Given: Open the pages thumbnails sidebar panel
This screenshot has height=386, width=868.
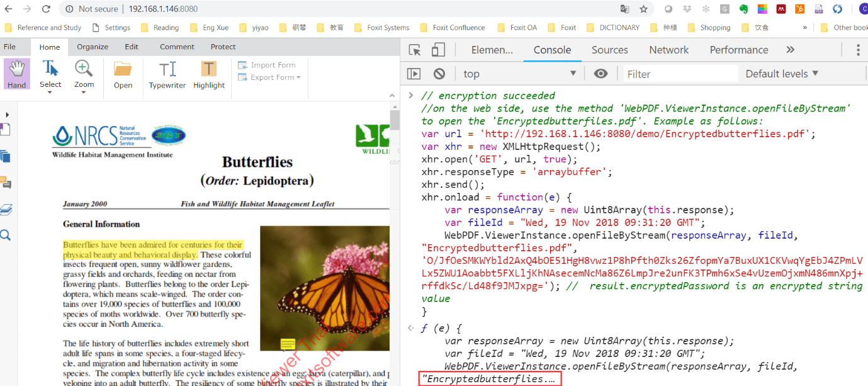Looking at the screenshot, I should tap(5, 156).
